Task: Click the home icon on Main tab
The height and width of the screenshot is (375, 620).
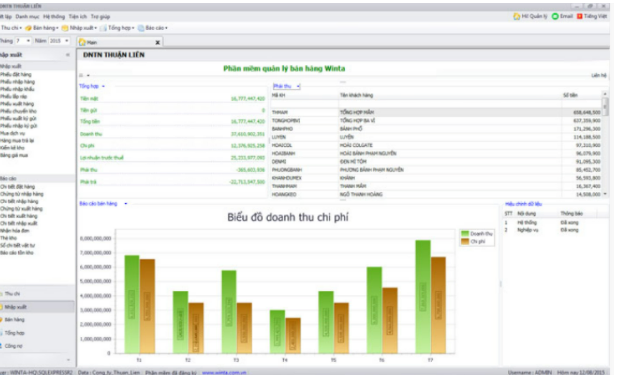Action: click(82, 42)
